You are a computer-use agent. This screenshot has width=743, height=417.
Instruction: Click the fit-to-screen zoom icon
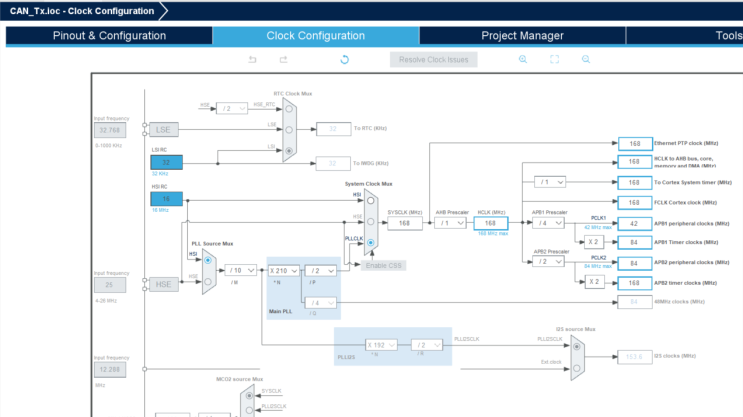click(x=554, y=59)
